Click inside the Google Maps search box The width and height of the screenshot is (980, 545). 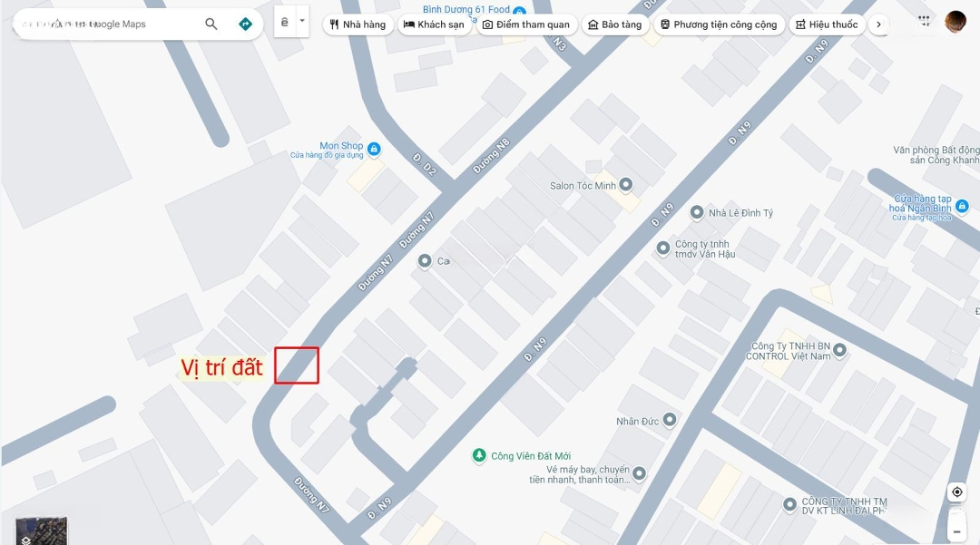(106, 24)
